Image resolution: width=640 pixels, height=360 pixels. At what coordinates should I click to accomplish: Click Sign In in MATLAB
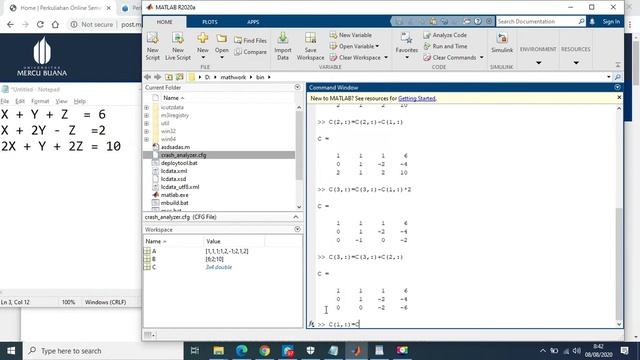coord(611,22)
